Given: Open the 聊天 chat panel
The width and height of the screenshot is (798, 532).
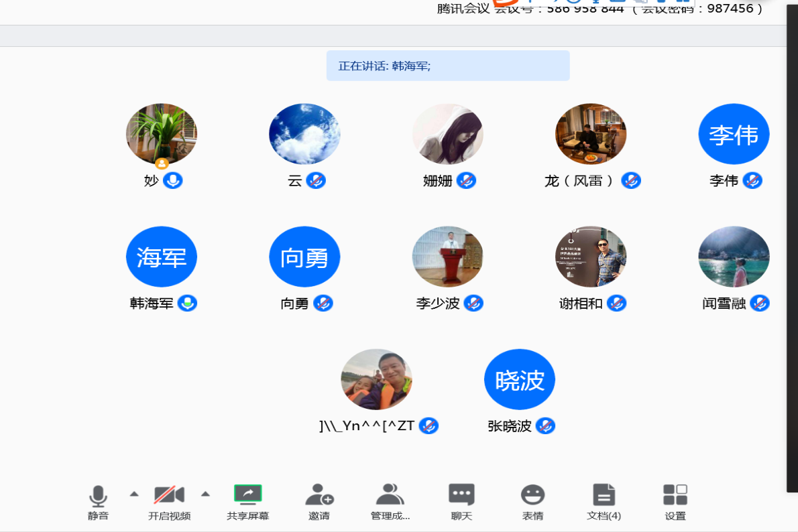Looking at the screenshot, I should pos(461,495).
